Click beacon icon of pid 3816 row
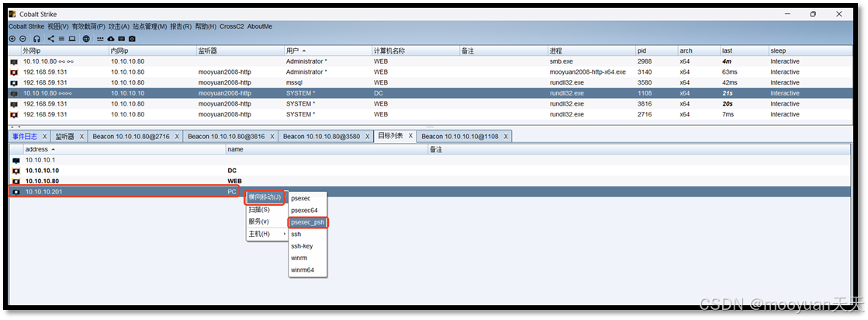Screen dimensions: 868x320 tap(15, 104)
